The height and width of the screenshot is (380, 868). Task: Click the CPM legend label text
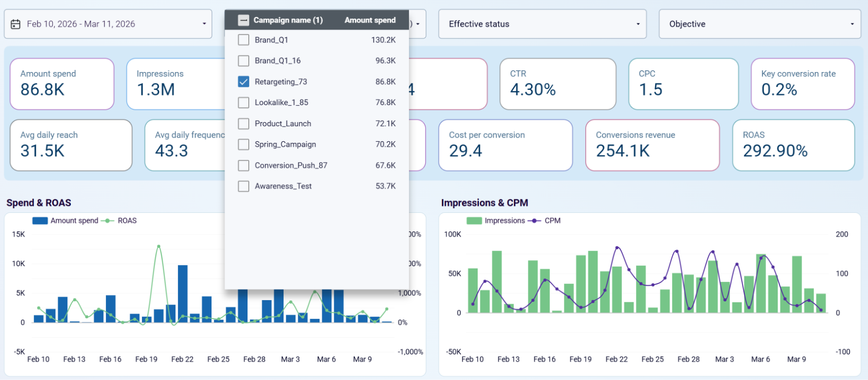[552, 221]
